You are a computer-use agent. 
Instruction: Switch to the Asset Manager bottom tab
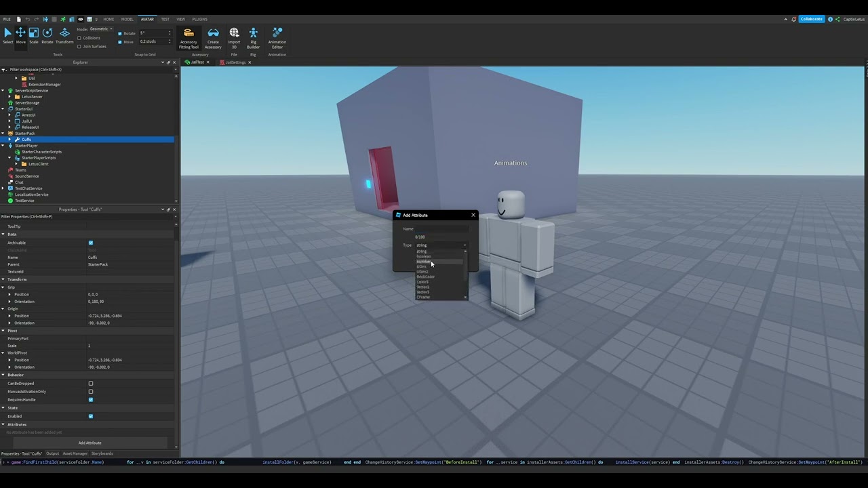click(x=75, y=453)
